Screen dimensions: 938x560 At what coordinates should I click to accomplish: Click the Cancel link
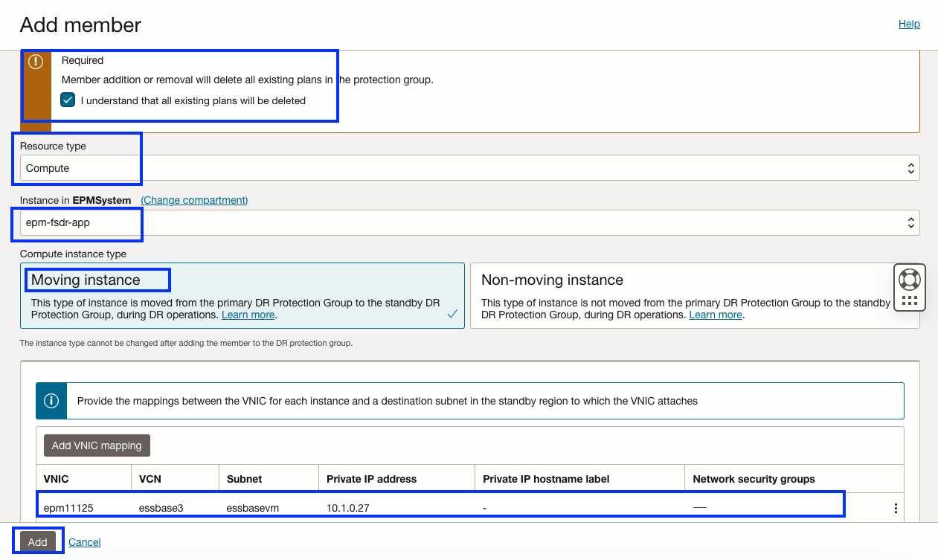[85, 542]
